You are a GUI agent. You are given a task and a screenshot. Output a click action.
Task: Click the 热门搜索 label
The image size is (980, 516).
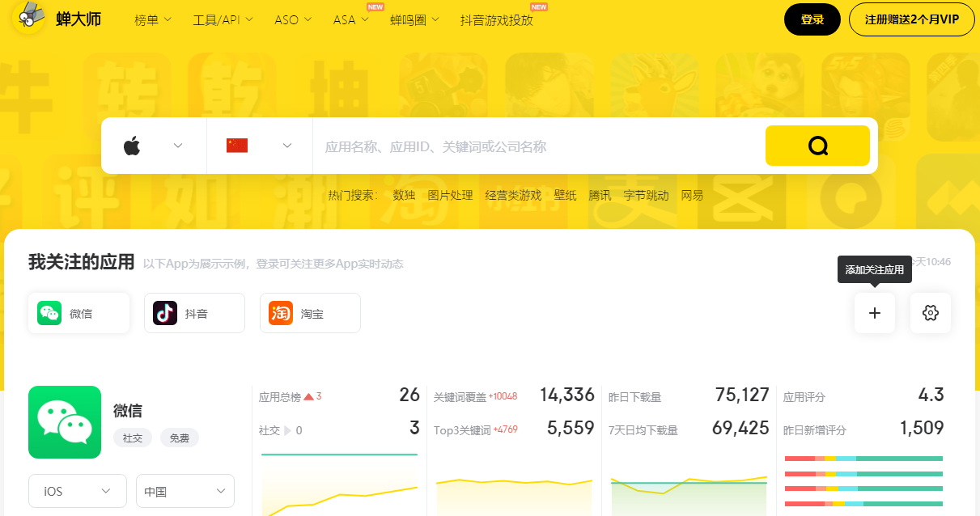353,195
